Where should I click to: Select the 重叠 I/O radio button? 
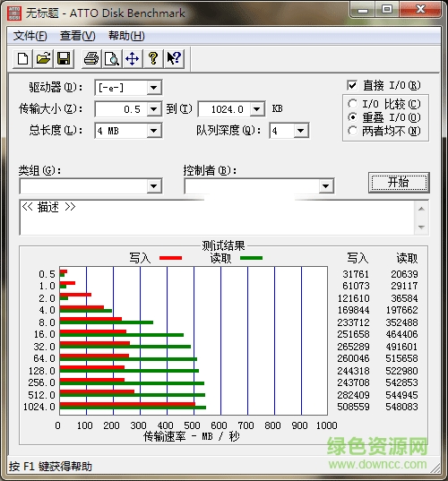pos(352,117)
